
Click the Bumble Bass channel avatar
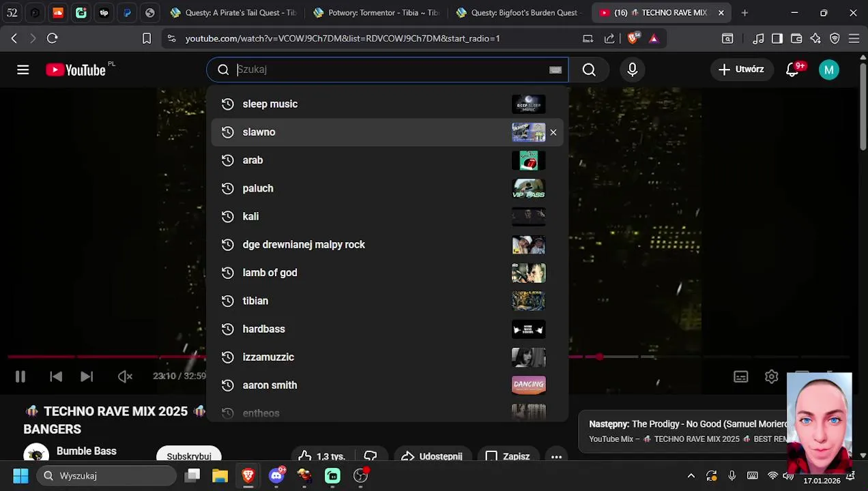click(36, 453)
